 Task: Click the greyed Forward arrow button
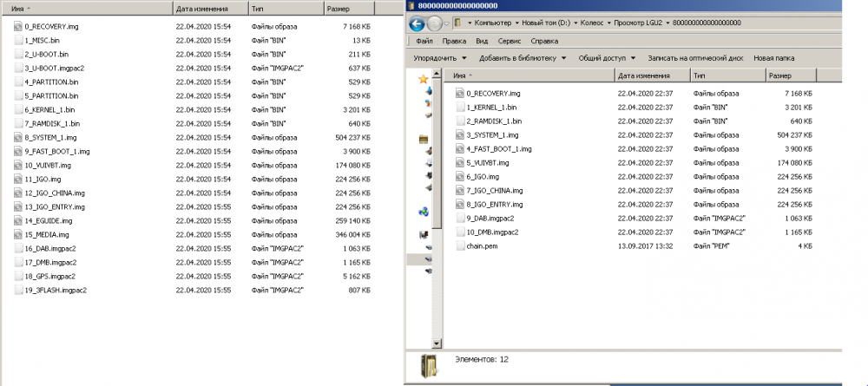click(x=435, y=23)
